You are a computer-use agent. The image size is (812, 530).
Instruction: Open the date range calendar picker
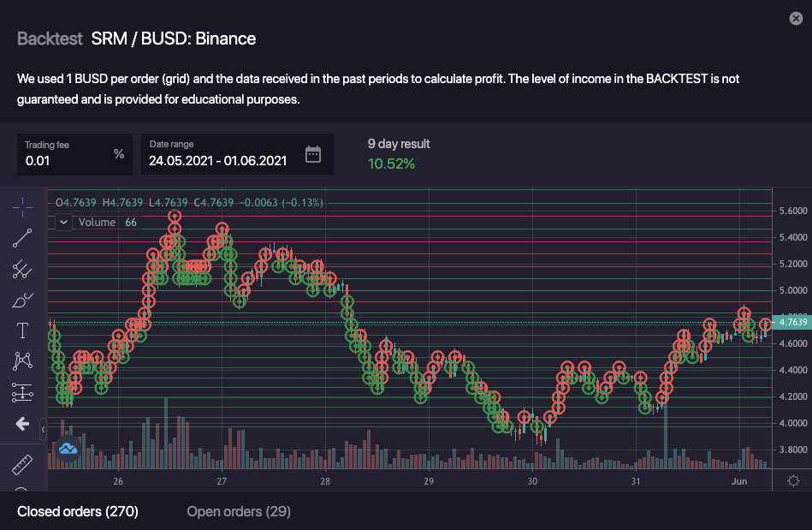pos(313,154)
